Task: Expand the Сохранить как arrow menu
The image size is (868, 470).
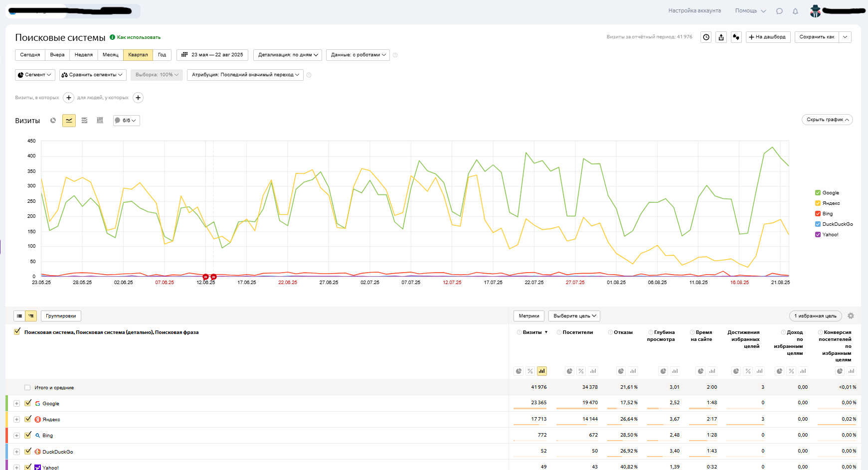Action: (845, 37)
